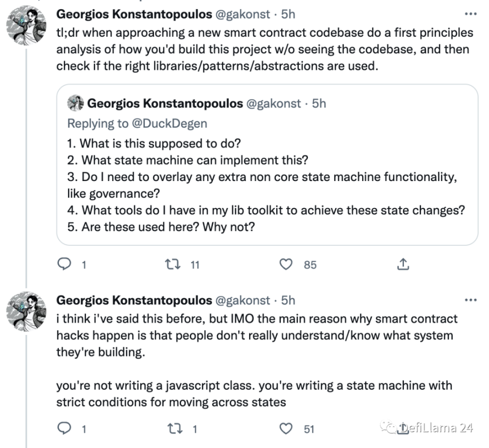Image resolution: width=489 pixels, height=448 pixels.
Task: Reply to the state machine tweet
Action: point(64,428)
